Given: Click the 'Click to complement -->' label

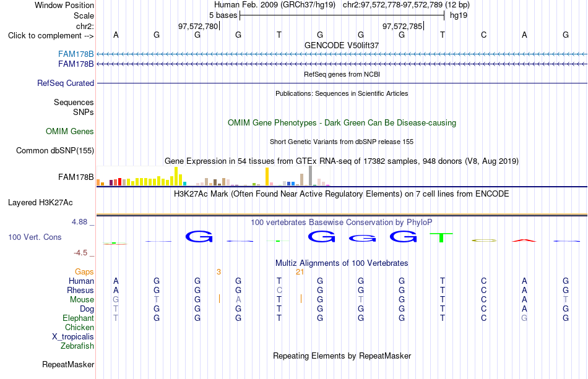Looking at the screenshot, I should point(51,36).
